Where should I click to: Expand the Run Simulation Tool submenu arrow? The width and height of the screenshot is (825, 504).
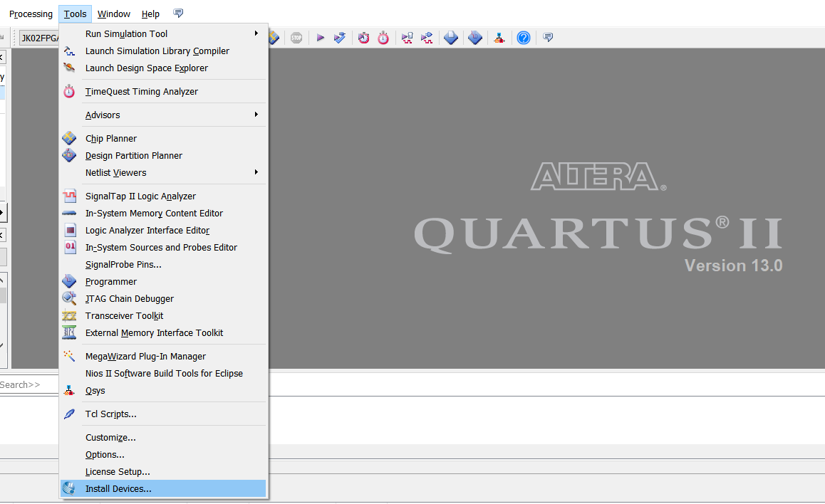pos(256,33)
